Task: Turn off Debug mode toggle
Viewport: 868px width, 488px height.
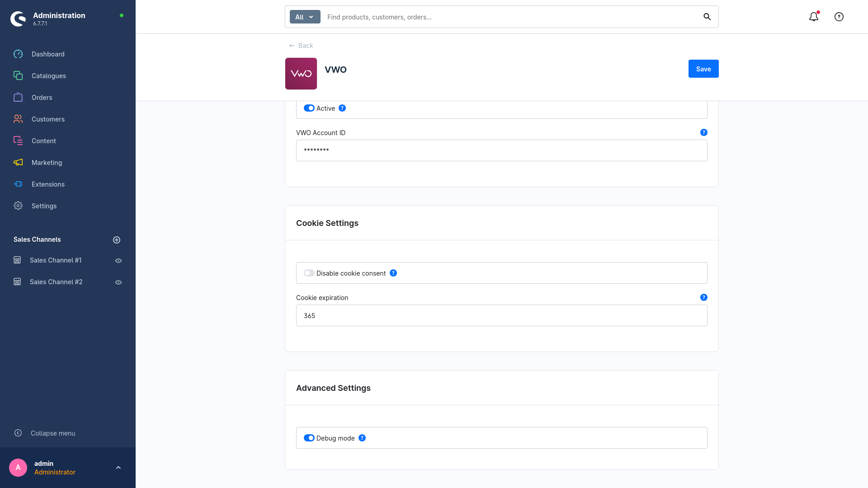Action: tap(309, 438)
